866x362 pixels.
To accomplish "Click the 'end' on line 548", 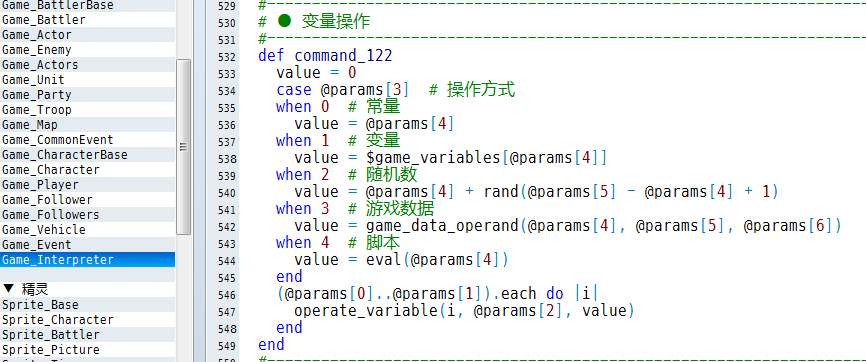I will [289, 327].
